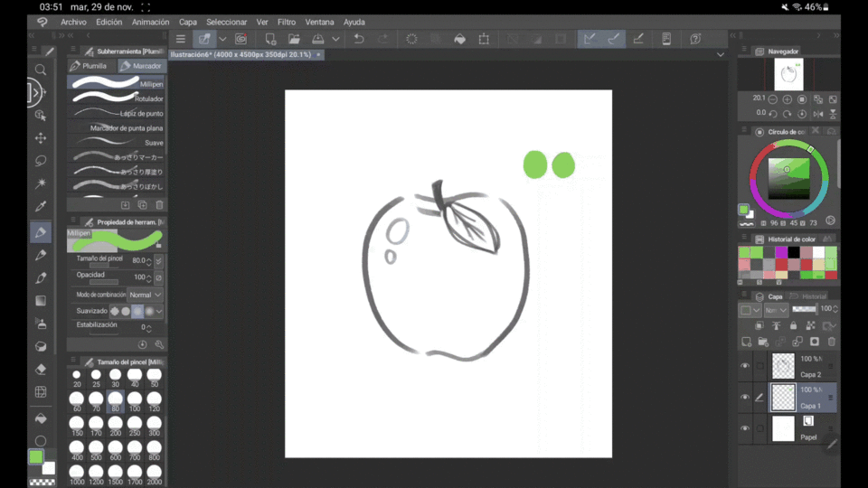Screen dimensions: 868x488
Task: Click the Open file folder icon
Action: click(294, 39)
